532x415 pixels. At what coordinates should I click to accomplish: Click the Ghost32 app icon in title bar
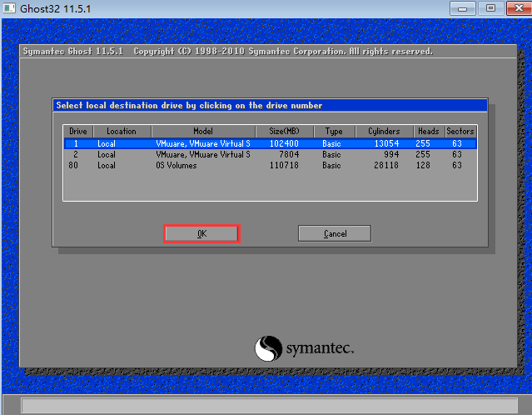coord(9,8)
